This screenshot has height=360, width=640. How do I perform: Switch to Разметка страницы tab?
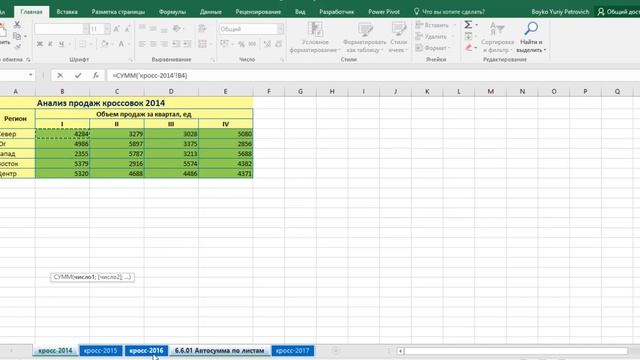click(x=118, y=12)
